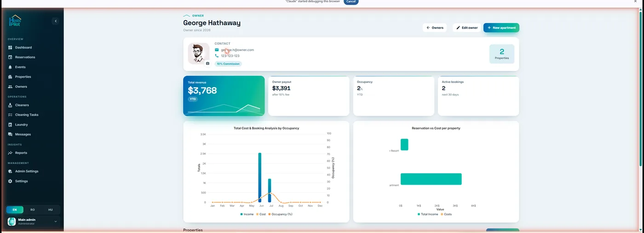The image size is (644, 233).
Task: Click the Main admin avatar
Action: pyautogui.click(x=12, y=221)
